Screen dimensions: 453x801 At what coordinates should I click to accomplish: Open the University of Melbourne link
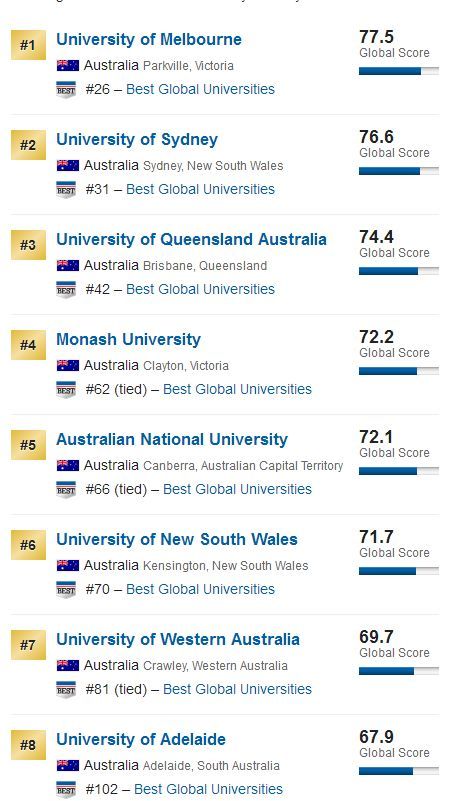click(x=149, y=39)
